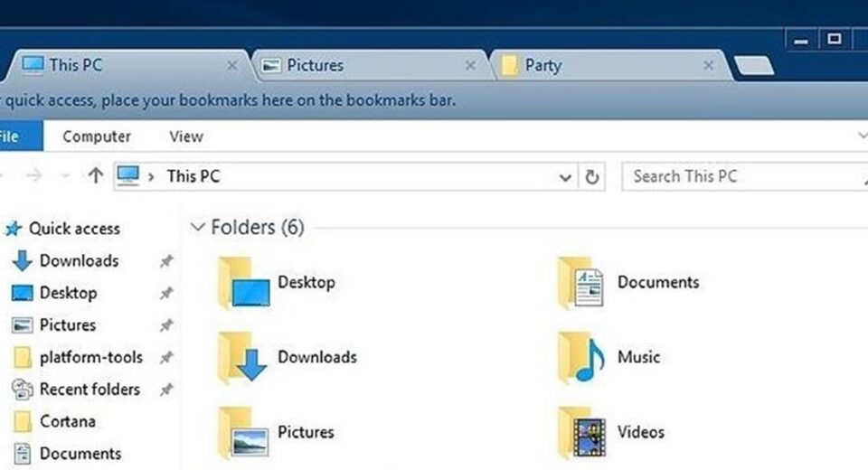Go up one folder level with the up arrow

pos(95,176)
